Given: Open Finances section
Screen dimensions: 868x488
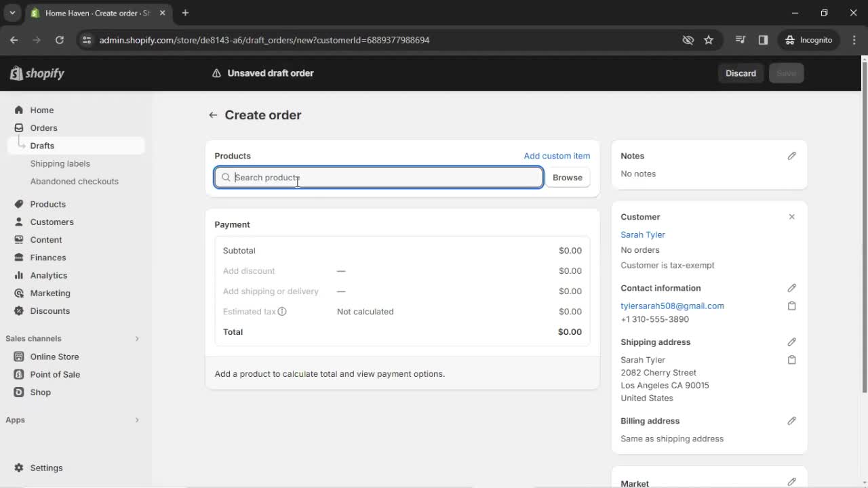Looking at the screenshot, I should 47,258.
